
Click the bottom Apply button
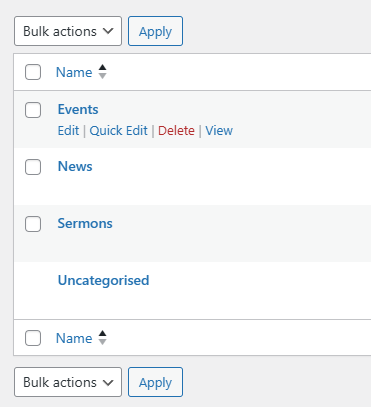click(x=155, y=382)
